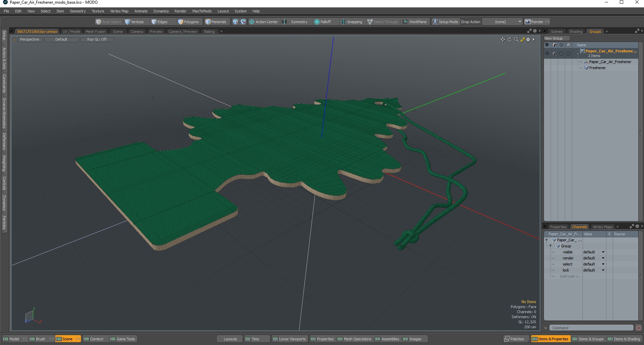Click the camera render column header

[554, 45]
